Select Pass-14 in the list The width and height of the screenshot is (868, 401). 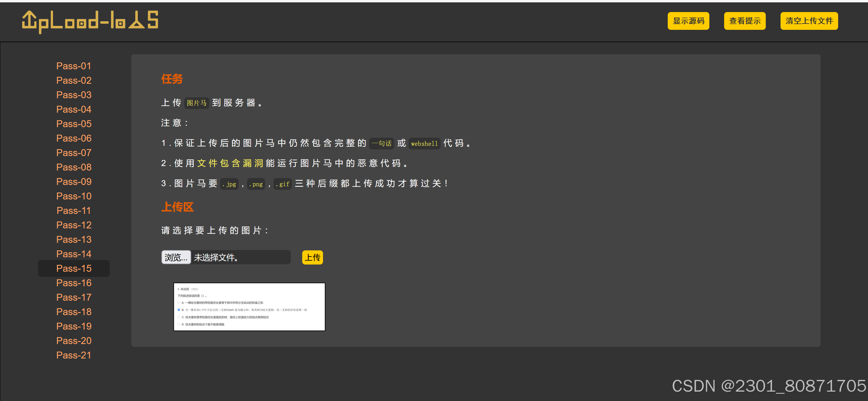click(x=74, y=254)
